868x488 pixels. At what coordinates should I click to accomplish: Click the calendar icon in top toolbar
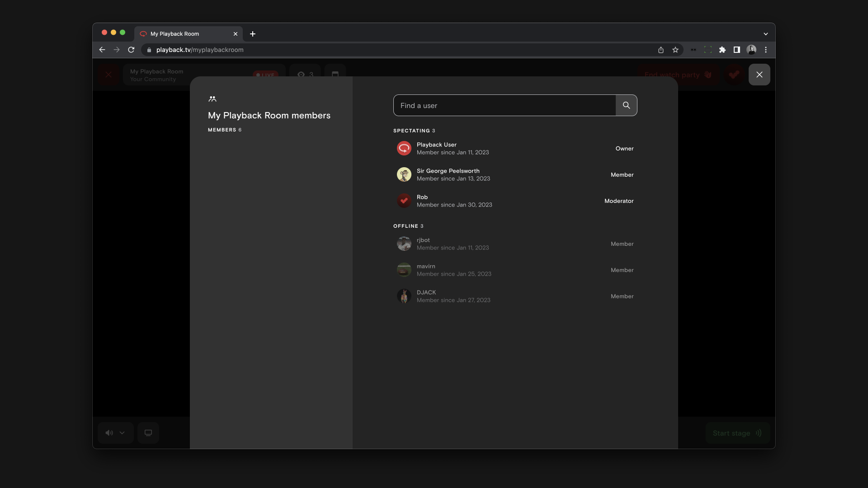tap(335, 75)
